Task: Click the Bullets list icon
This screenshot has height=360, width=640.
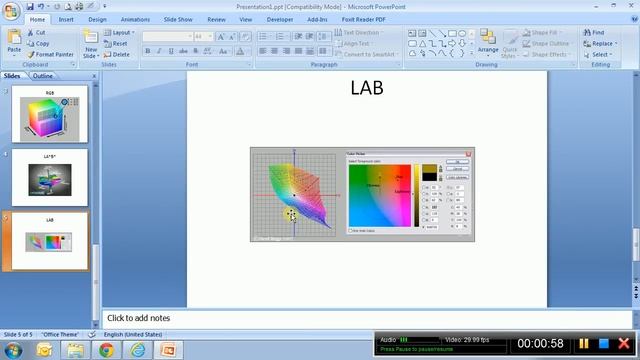Action: tap(264, 37)
